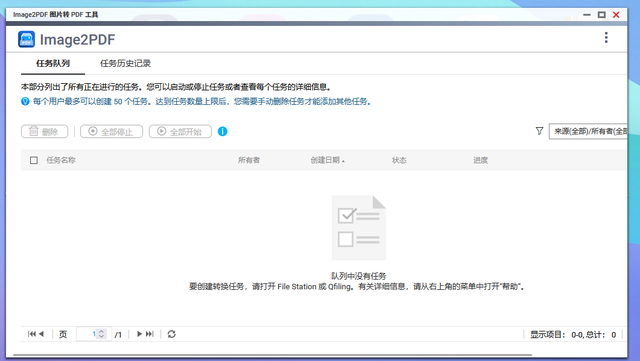Click the 全部停止 button

111,131
